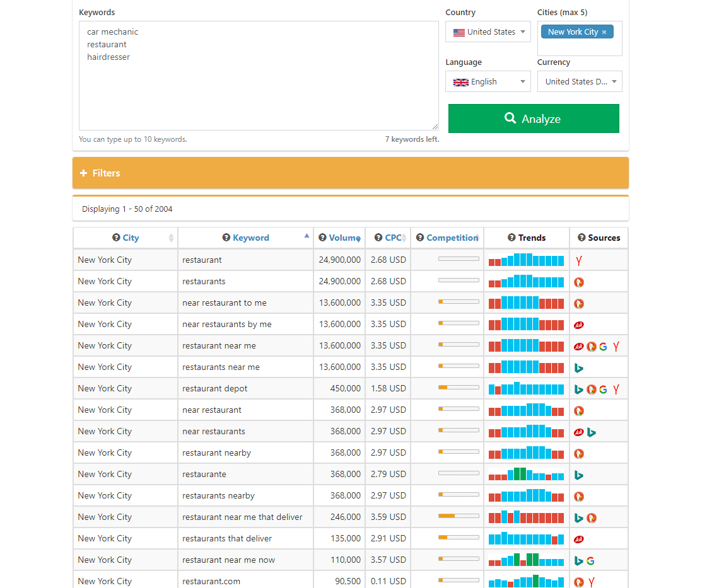Click the Google icon in restaurant near me now row
707x588 pixels.
(590, 560)
